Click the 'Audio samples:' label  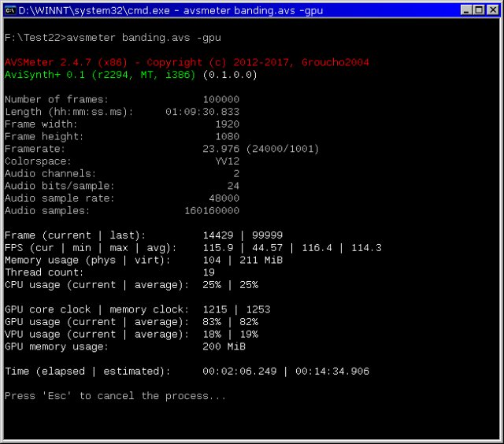point(47,211)
